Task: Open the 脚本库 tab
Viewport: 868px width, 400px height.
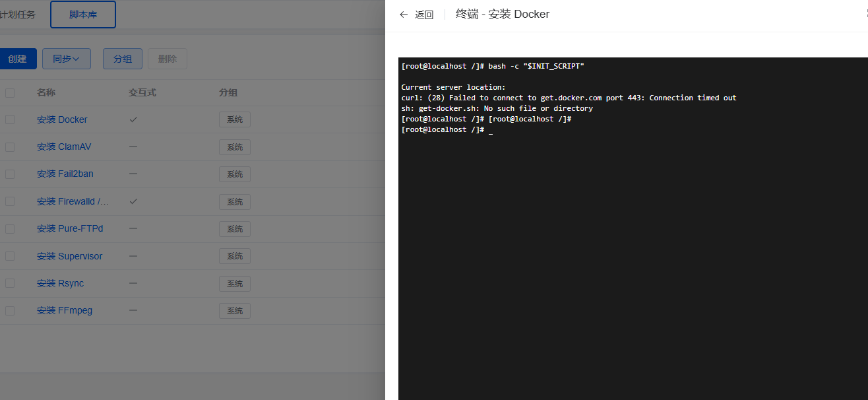Action: pyautogui.click(x=83, y=15)
